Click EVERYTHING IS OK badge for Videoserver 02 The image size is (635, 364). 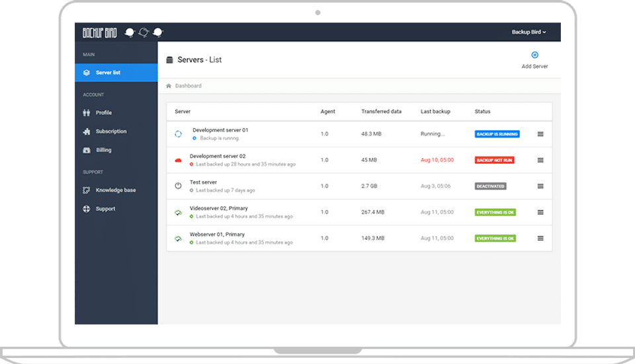point(495,212)
